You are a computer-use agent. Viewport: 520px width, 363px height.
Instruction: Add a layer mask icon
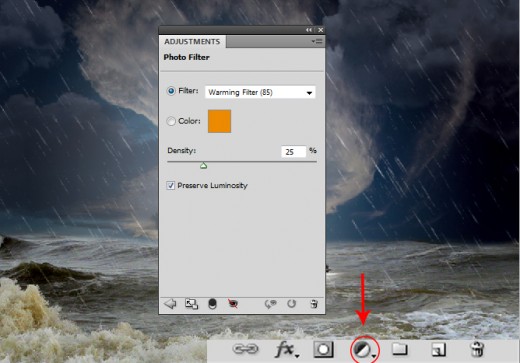[323, 349]
